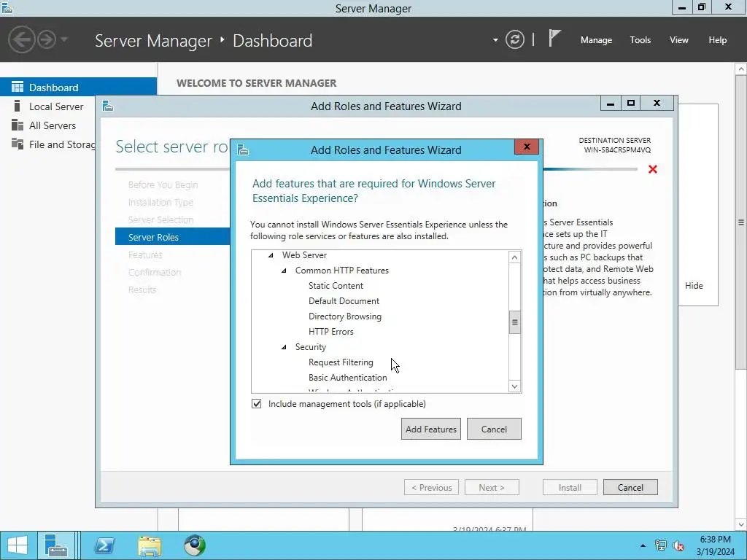Select Request Filtering in the tree

[x=341, y=362]
